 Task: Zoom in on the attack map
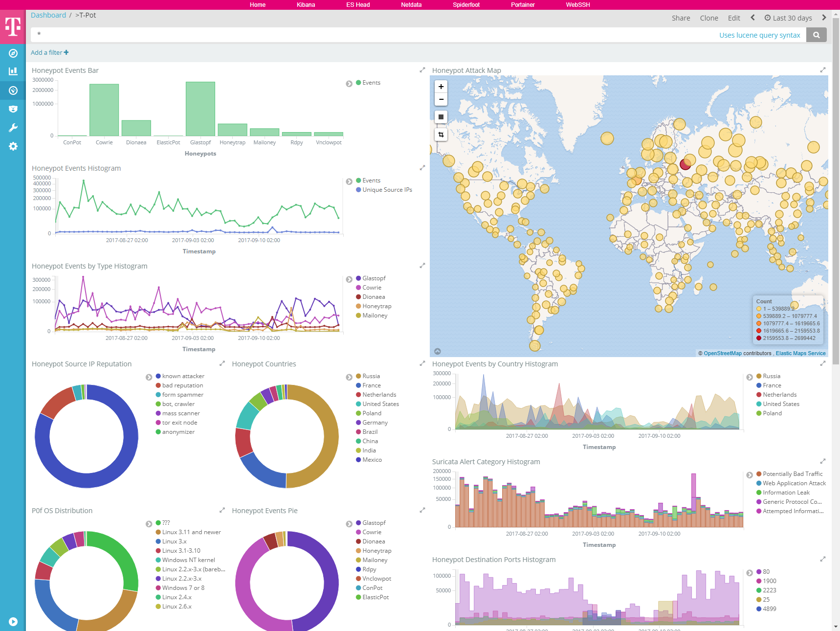pyautogui.click(x=441, y=87)
